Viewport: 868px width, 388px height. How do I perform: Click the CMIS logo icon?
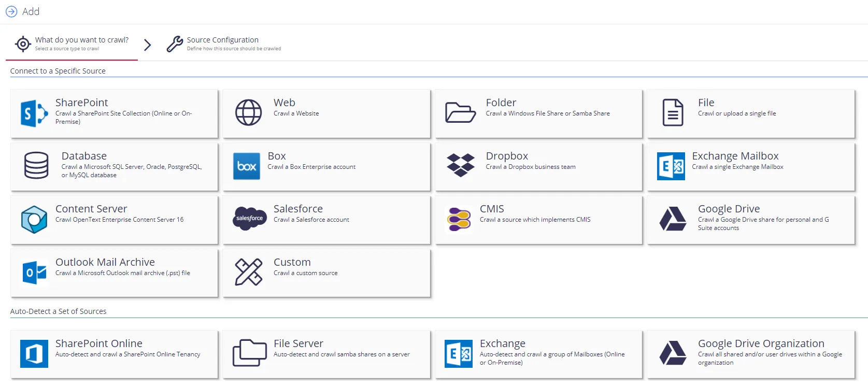[459, 219]
